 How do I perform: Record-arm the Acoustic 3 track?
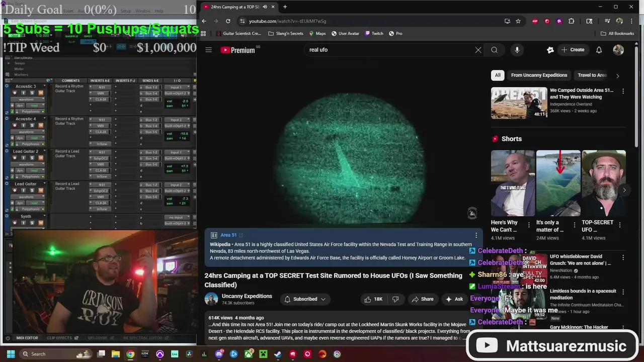coord(14,93)
